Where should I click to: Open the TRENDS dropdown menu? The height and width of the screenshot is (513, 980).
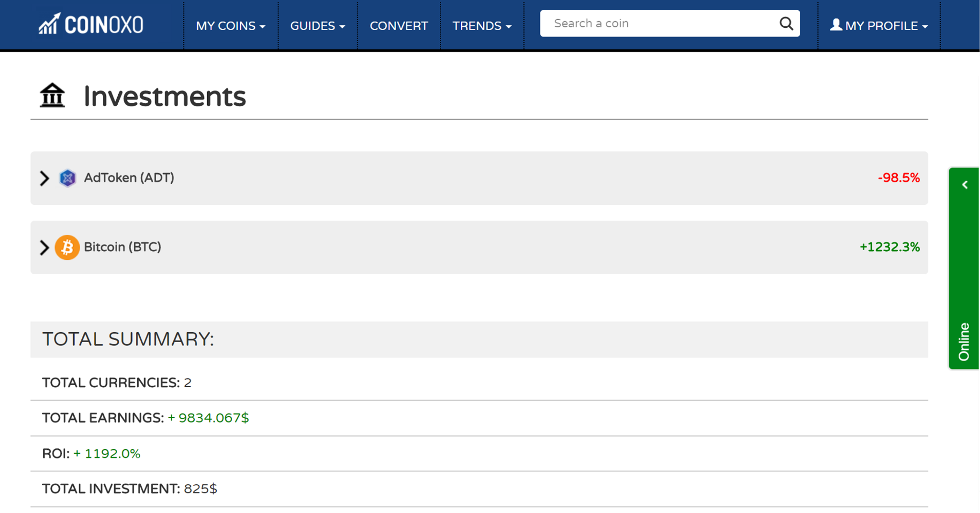point(482,26)
